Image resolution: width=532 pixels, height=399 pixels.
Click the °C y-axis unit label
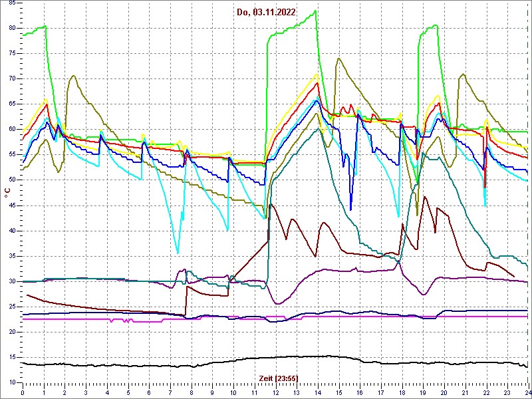(7, 193)
